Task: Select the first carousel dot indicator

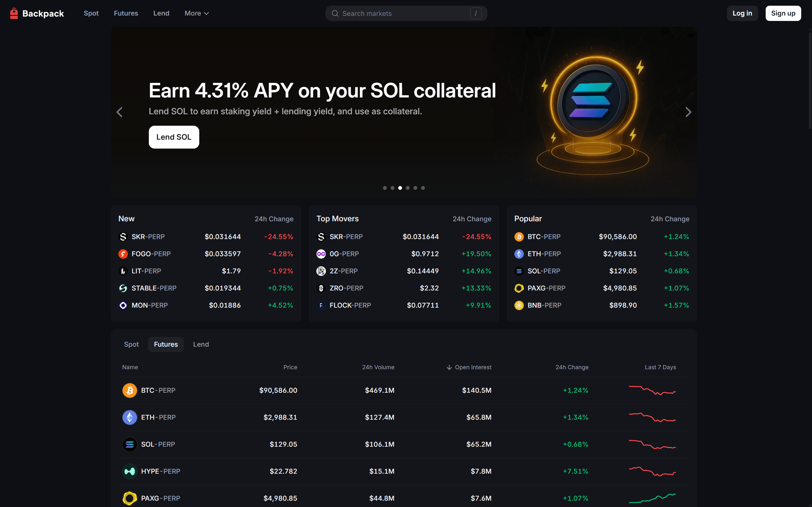Action: coord(385,188)
